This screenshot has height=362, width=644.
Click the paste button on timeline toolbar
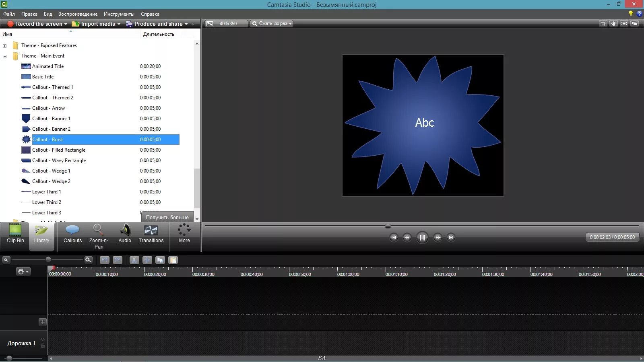pos(173,260)
